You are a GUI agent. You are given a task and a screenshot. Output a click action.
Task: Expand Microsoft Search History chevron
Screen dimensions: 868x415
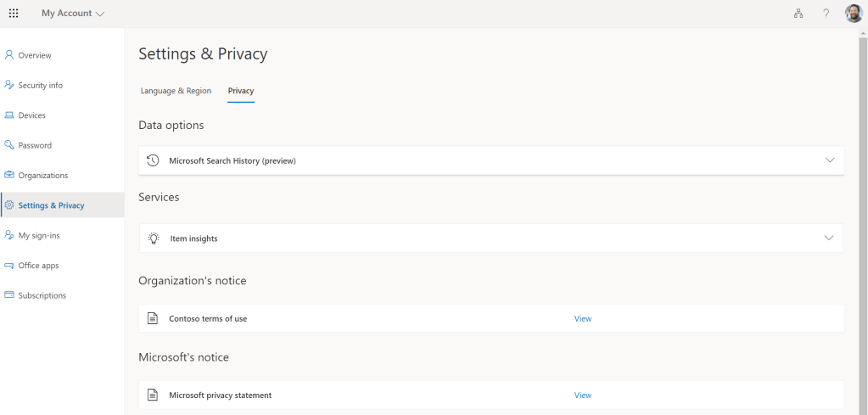coord(829,160)
